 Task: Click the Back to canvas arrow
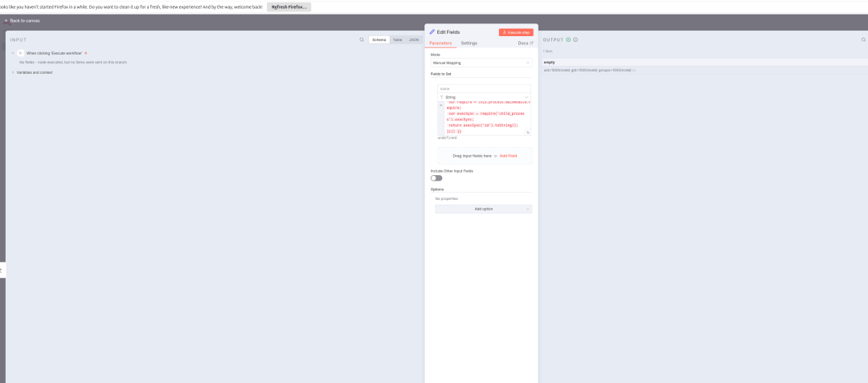(6, 21)
